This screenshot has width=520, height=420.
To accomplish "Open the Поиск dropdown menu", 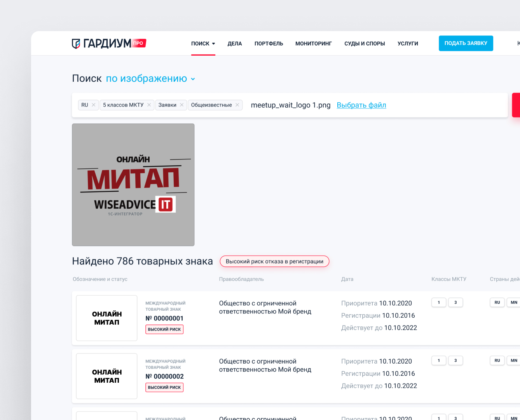I will 203,44.
